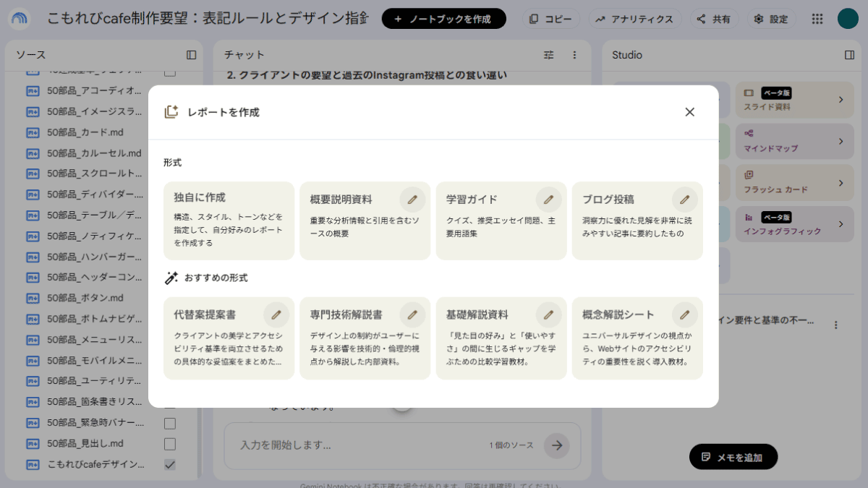Click pencil icon on ブログ投稿 card
This screenshot has height=488, width=868.
click(x=684, y=200)
